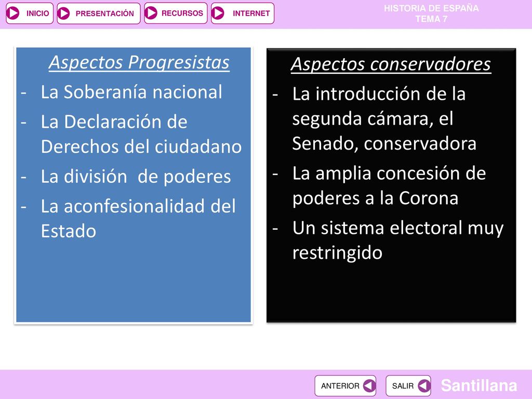Viewport: 532px width, 399px height.
Task: Select the bullet La Declaración de Derechos del ciudadano
Action: point(141,135)
